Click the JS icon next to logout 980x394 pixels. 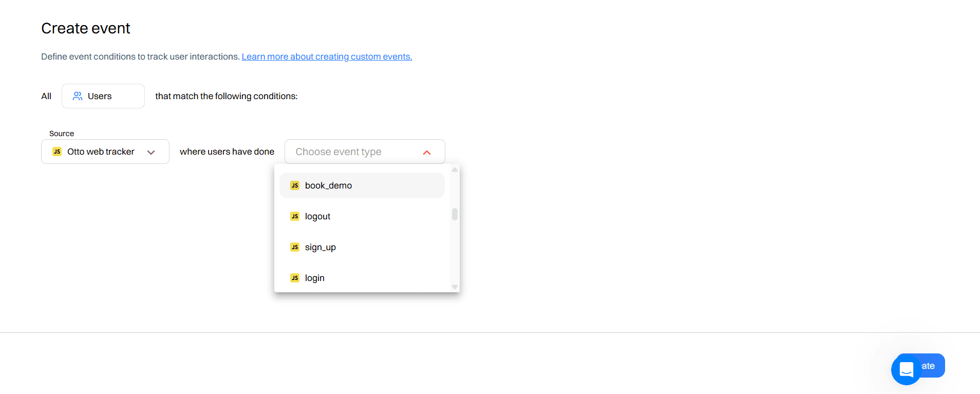295,216
